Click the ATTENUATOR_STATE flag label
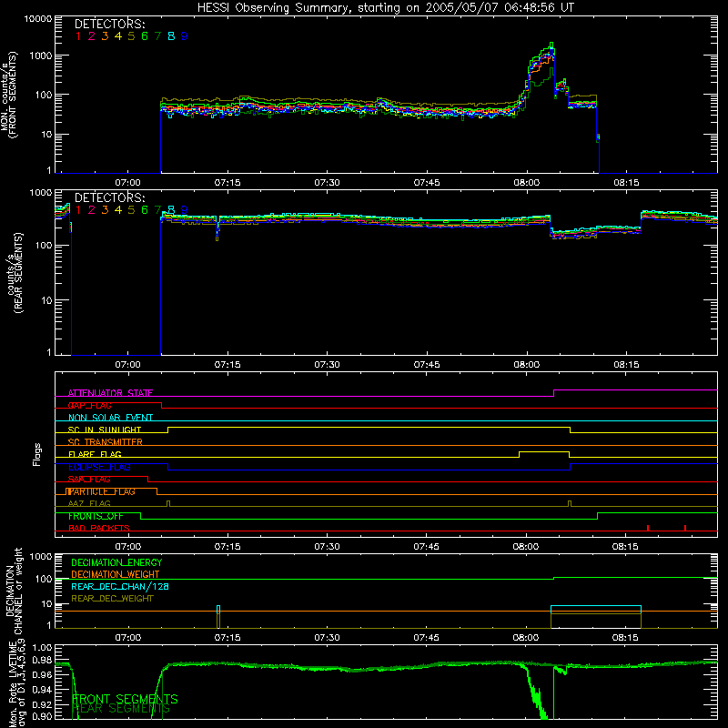The height and width of the screenshot is (728, 728). tap(110, 393)
